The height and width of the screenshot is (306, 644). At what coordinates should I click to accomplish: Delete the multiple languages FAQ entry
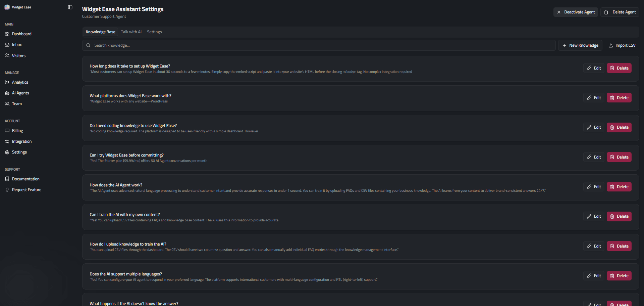coord(619,275)
